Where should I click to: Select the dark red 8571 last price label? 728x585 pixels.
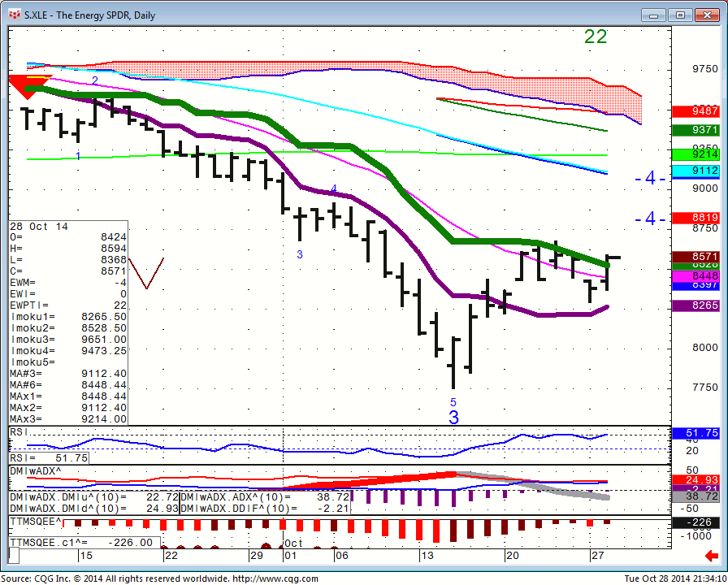point(695,257)
